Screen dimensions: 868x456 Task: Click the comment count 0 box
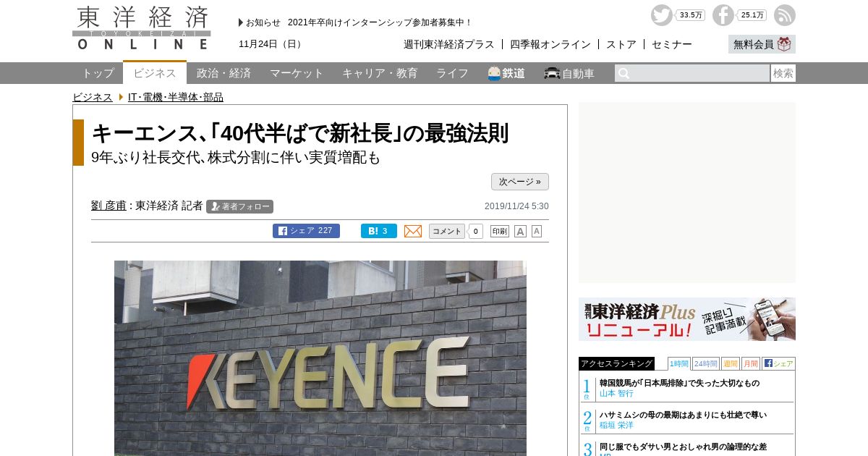tap(475, 231)
